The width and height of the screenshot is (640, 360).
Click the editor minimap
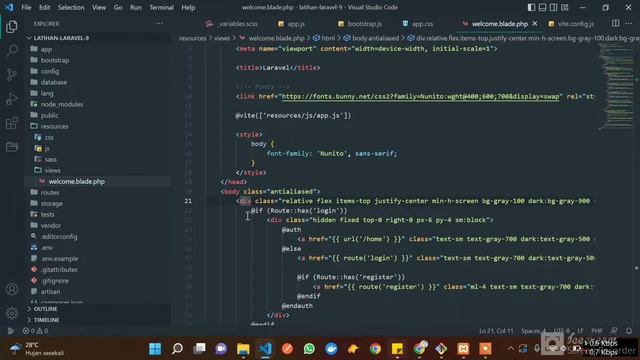[x=616, y=86]
